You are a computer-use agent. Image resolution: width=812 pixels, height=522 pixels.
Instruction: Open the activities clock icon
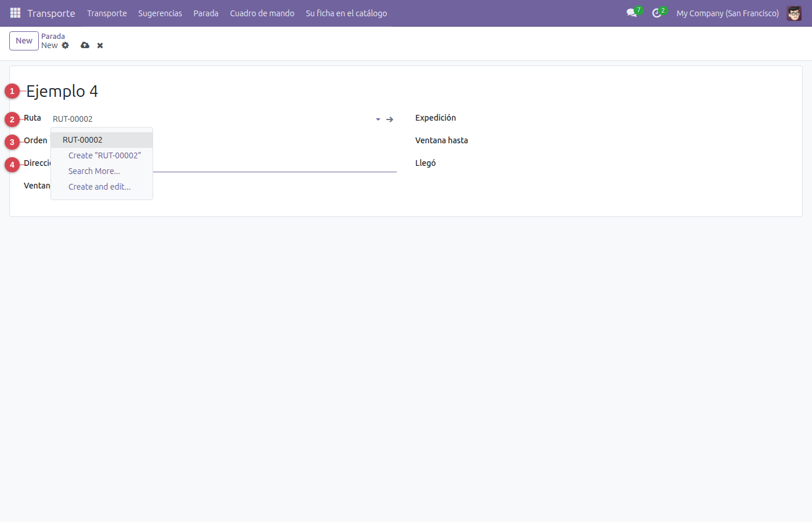657,13
